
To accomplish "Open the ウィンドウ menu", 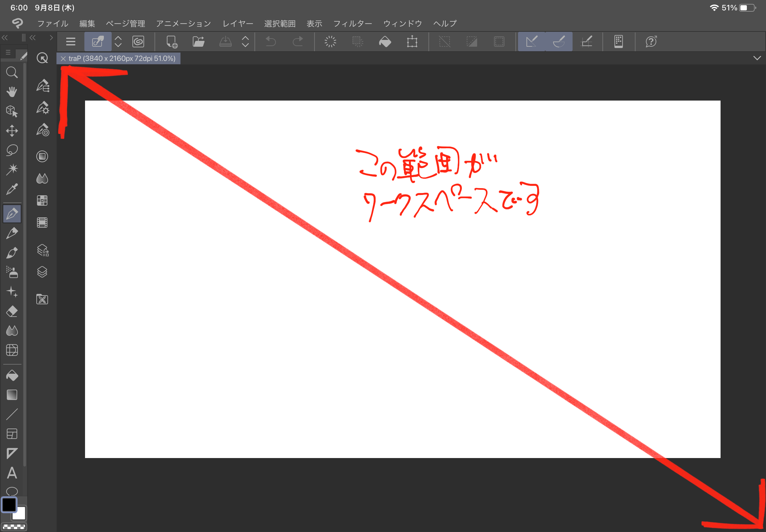I will tap(402, 23).
